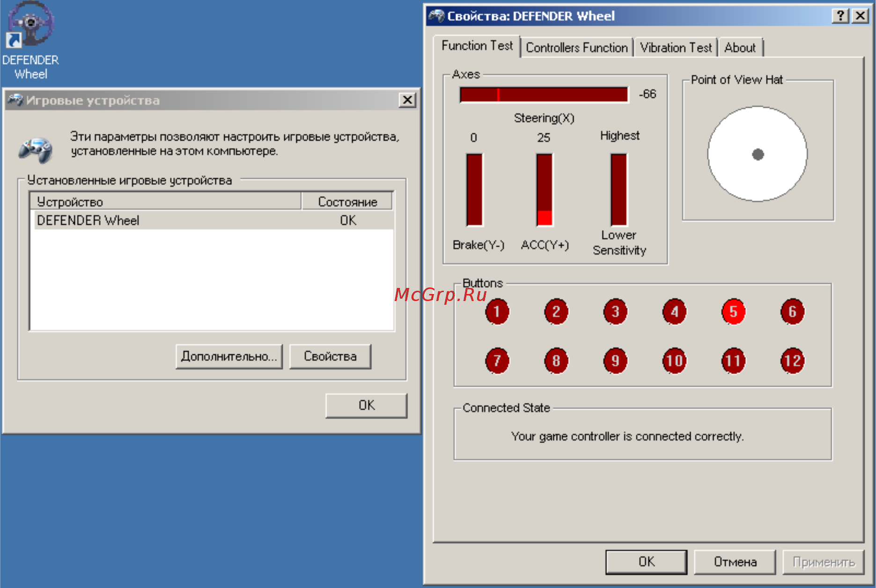Click the gamepad icon in Игровые устройства dialog

[36, 150]
